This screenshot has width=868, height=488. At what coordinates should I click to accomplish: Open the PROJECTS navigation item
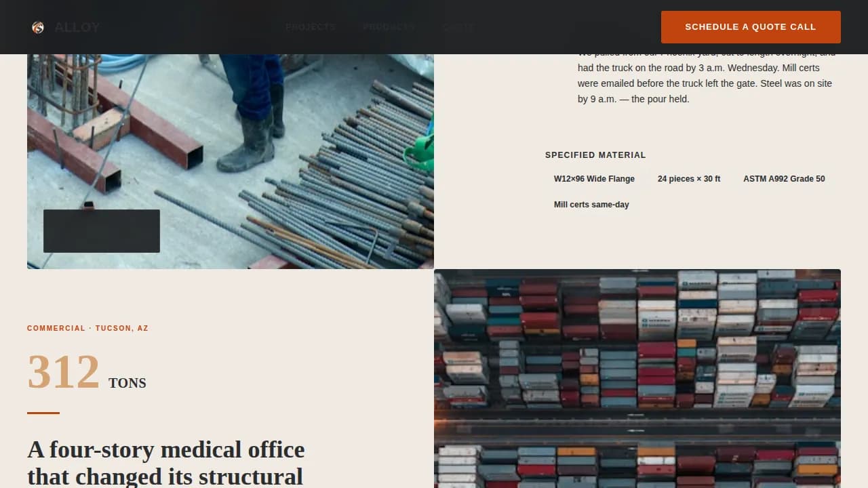(311, 27)
